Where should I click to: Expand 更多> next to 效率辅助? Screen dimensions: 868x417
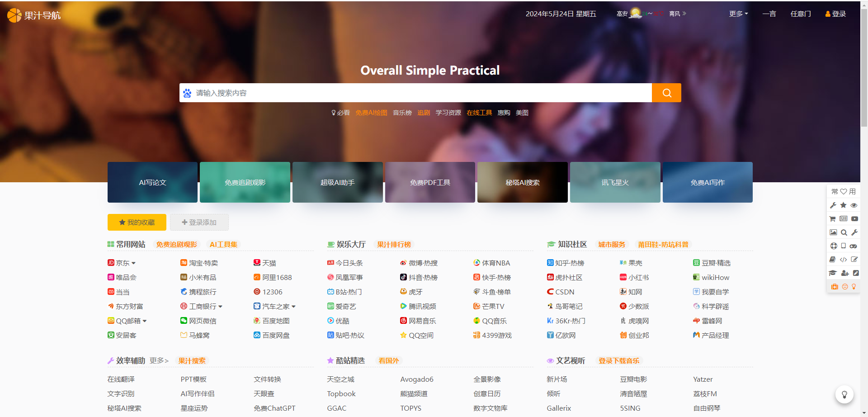pyautogui.click(x=159, y=361)
